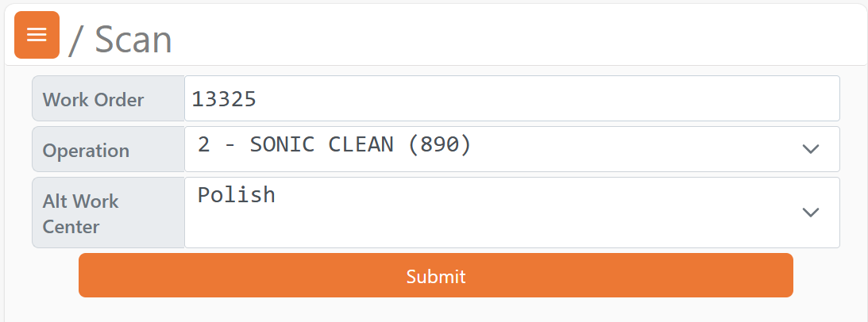Click the "Polish" selected value
This screenshot has width=868, height=322.
pos(237,195)
